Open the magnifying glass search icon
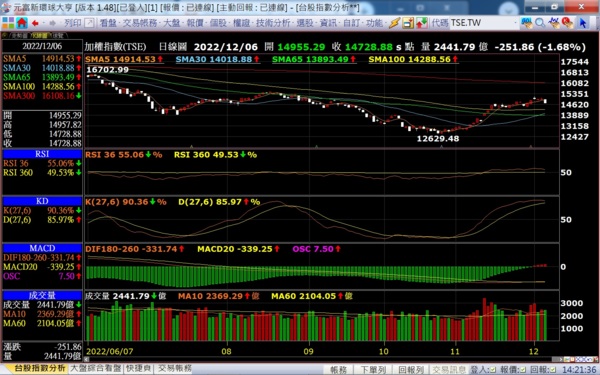This screenshot has height=375, width=600. tap(540, 23)
